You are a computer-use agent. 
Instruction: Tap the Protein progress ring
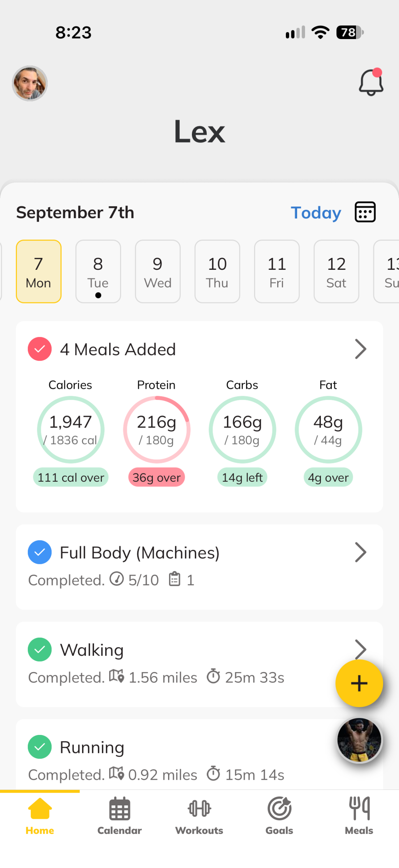point(156,430)
